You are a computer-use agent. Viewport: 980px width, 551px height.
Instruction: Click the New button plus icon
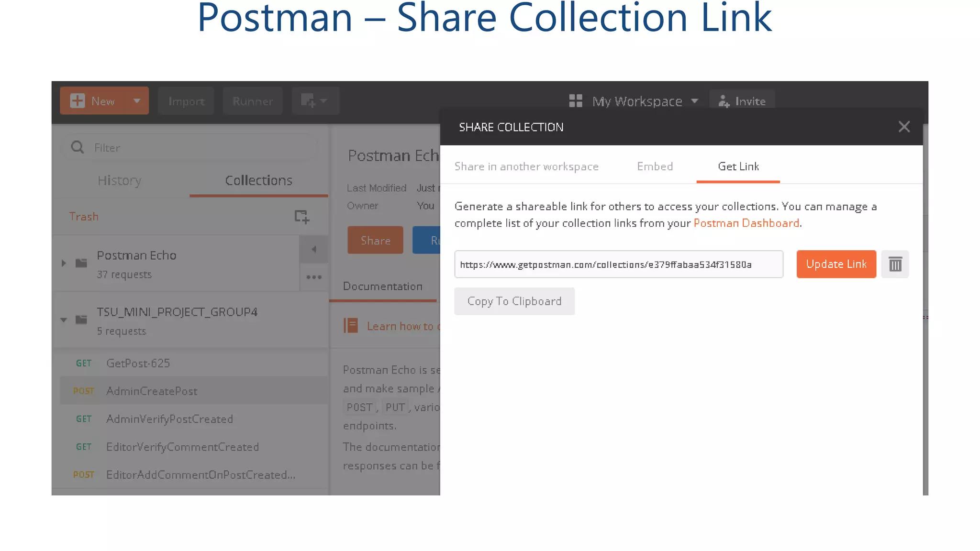coord(78,101)
